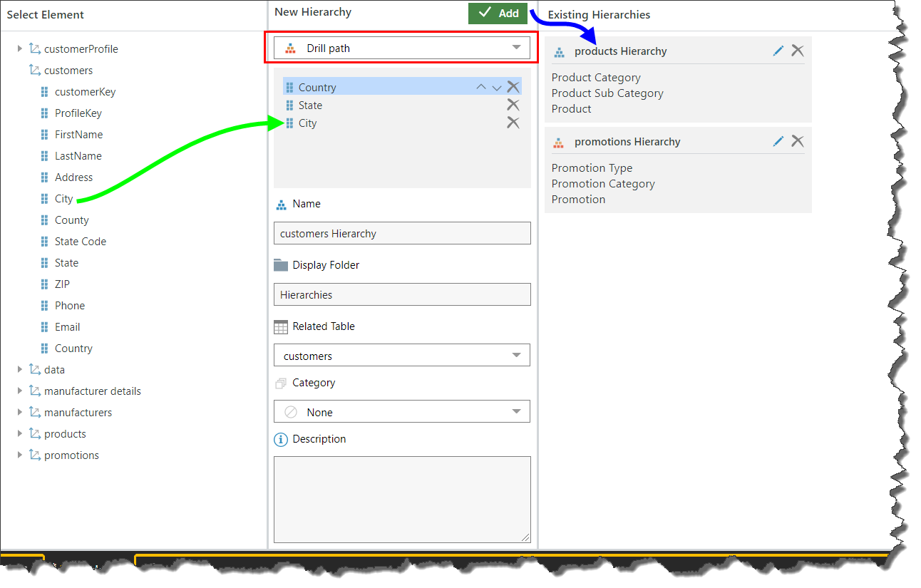Expand the manufacturers tree node
Image resolution: width=921 pixels, height=588 pixels.
click(20, 413)
